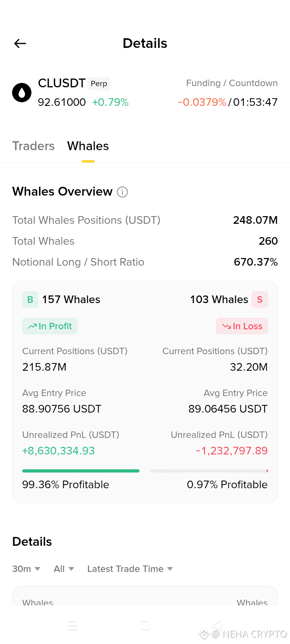Tap the Android recent apps menu icon
This screenshot has height=644, width=290.
(72, 625)
